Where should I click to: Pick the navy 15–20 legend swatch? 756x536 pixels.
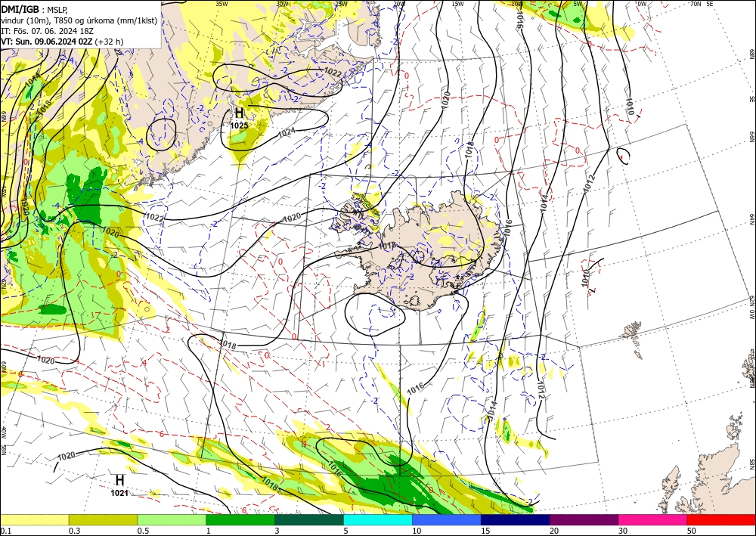coord(515,519)
